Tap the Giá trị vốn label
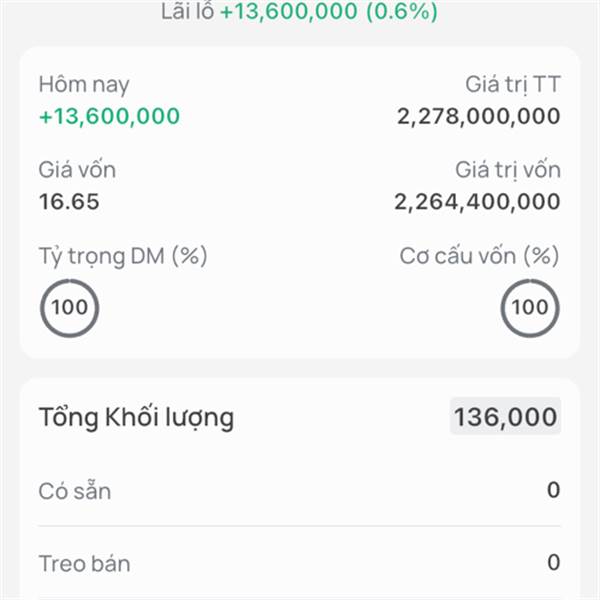Screen dimensions: 600x600 click(507, 170)
